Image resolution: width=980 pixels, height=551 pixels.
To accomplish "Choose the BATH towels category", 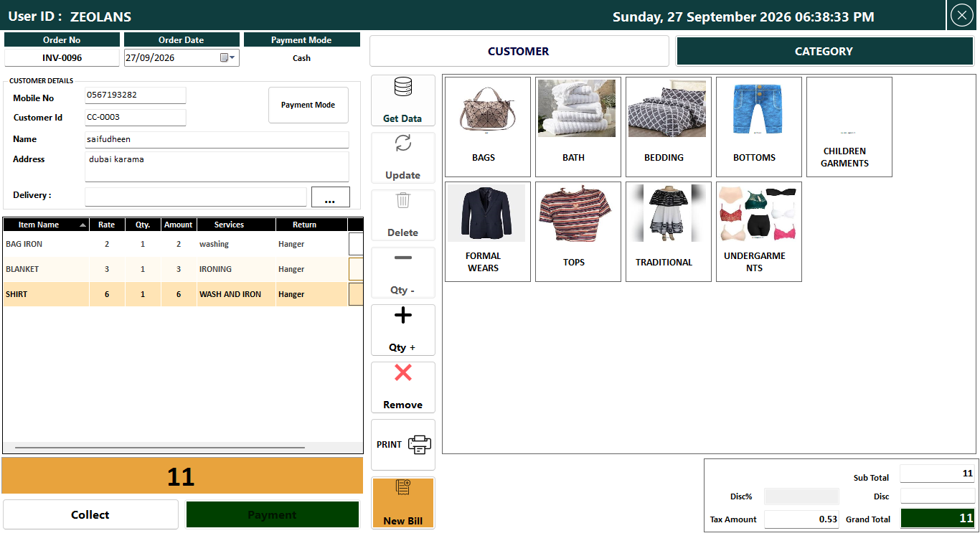I will point(578,127).
